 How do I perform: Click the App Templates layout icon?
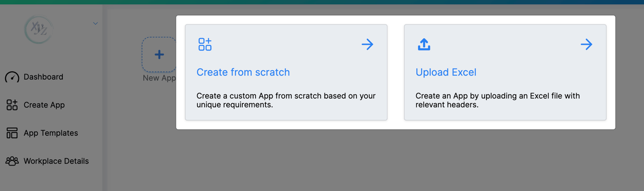(12, 133)
